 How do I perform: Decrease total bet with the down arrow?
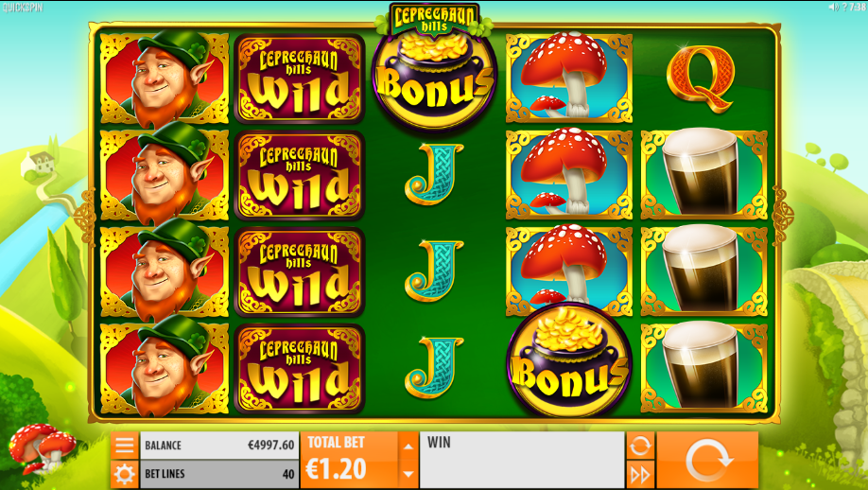point(408,474)
